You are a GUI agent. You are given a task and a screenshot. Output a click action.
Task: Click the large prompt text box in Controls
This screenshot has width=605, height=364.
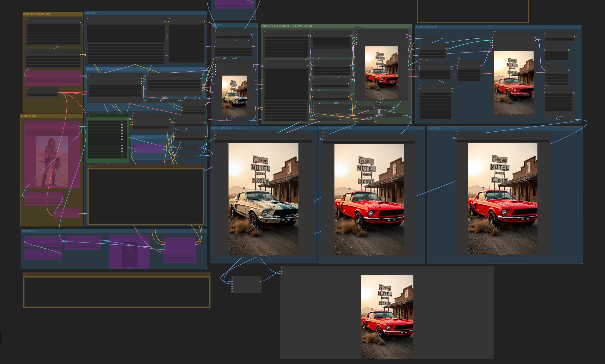[126, 34]
